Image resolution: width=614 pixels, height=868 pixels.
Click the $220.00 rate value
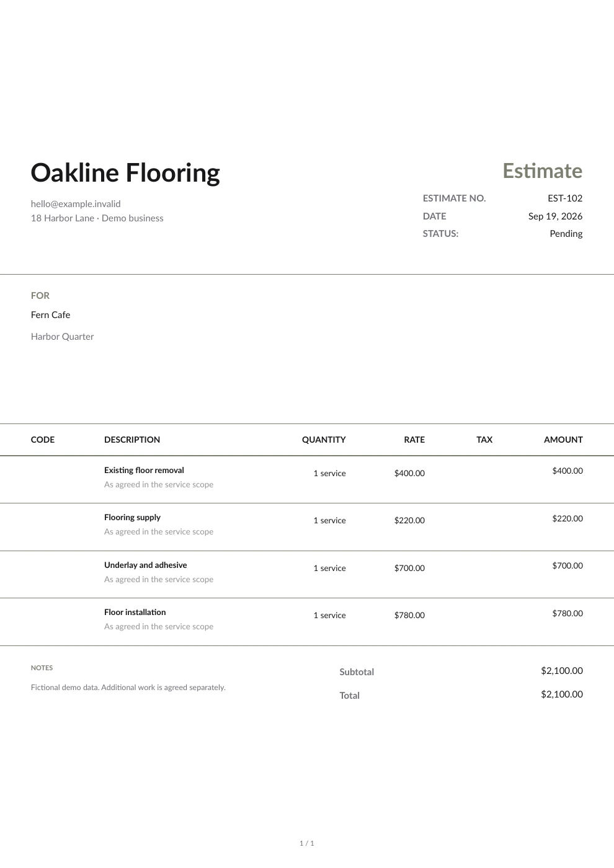point(409,520)
